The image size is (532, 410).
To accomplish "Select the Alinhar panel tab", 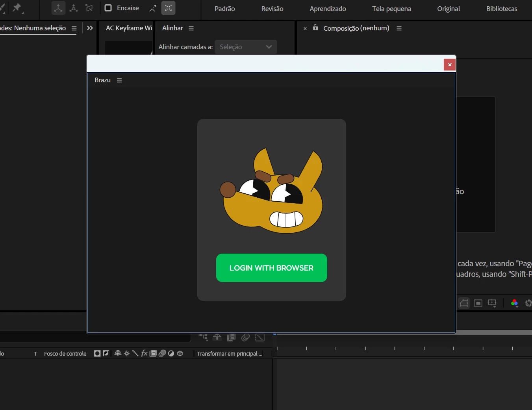I will [x=172, y=28].
